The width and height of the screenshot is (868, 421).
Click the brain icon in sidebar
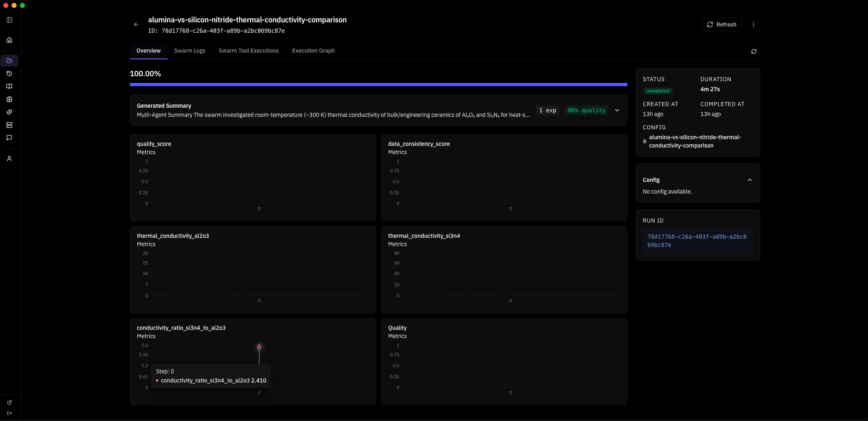(x=10, y=99)
